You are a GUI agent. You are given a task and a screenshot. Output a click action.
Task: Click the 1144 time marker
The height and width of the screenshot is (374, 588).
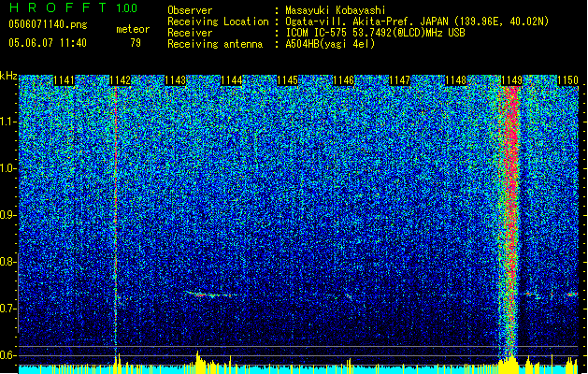pos(232,80)
